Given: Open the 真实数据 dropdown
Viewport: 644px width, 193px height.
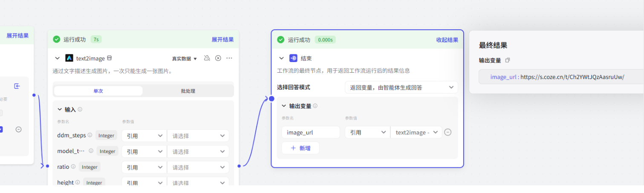Looking at the screenshot, I should coord(185,59).
